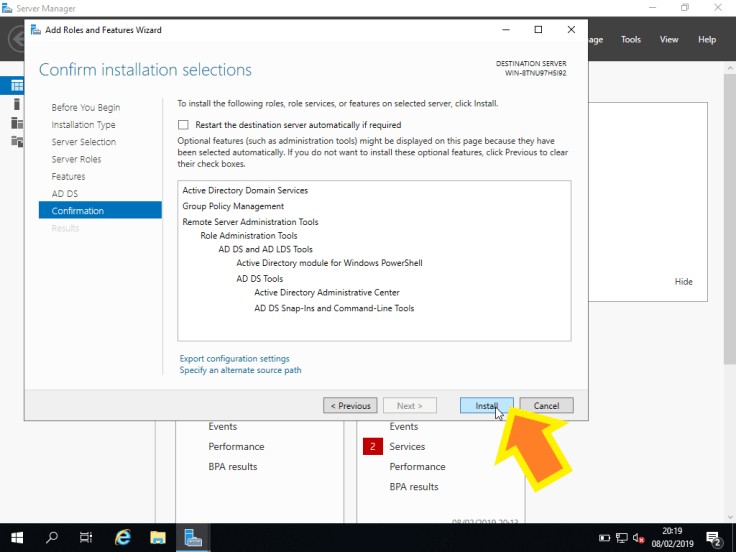Jump to Server Roles step
Screen dimensions: 736x552
[x=76, y=159]
